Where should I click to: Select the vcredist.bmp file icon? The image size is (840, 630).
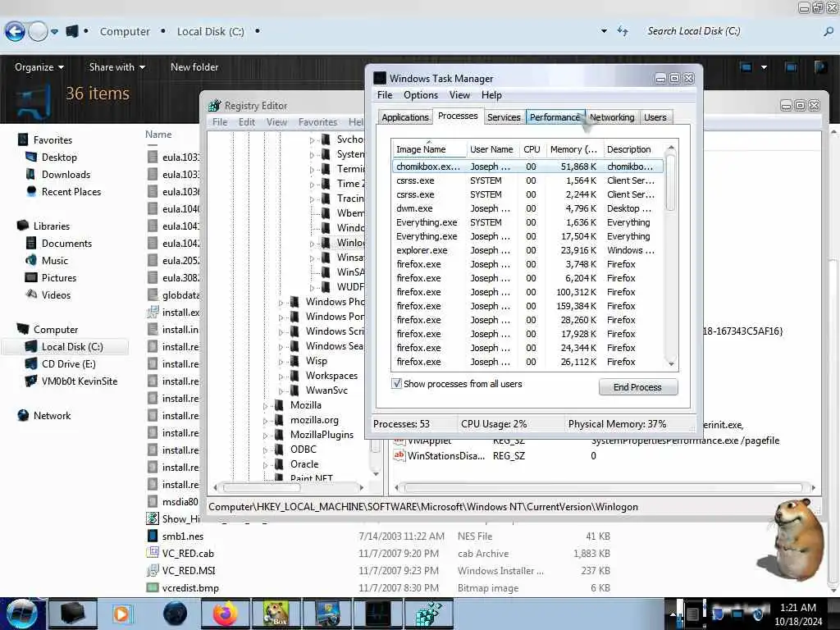tap(153, 587)
